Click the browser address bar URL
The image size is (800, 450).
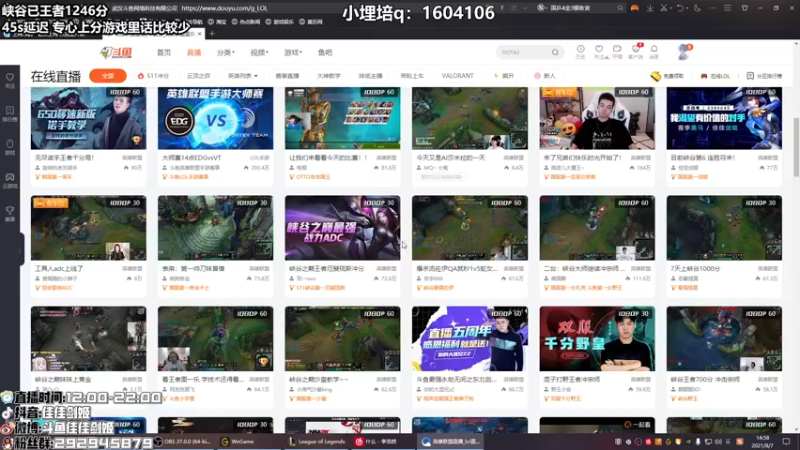point(224,8)
